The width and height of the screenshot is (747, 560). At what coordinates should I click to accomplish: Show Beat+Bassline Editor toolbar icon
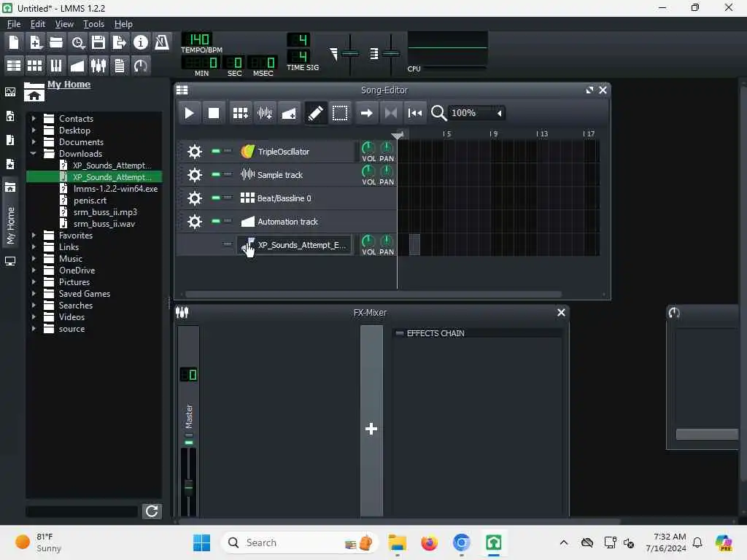(35, 65)
